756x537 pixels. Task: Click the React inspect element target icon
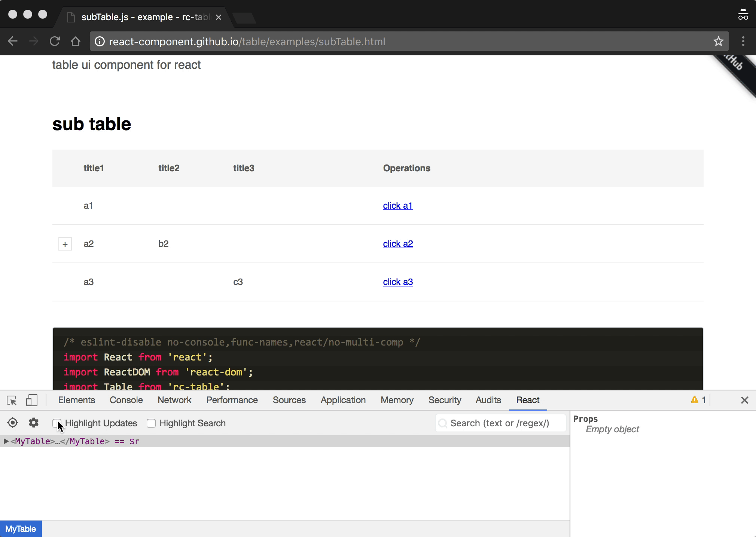(13, 423)
